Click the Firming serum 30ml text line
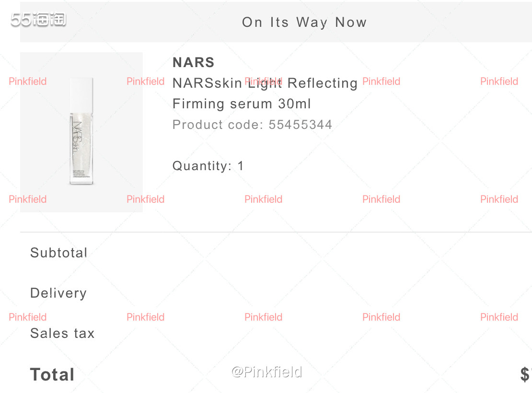 [x=242, y=104]
